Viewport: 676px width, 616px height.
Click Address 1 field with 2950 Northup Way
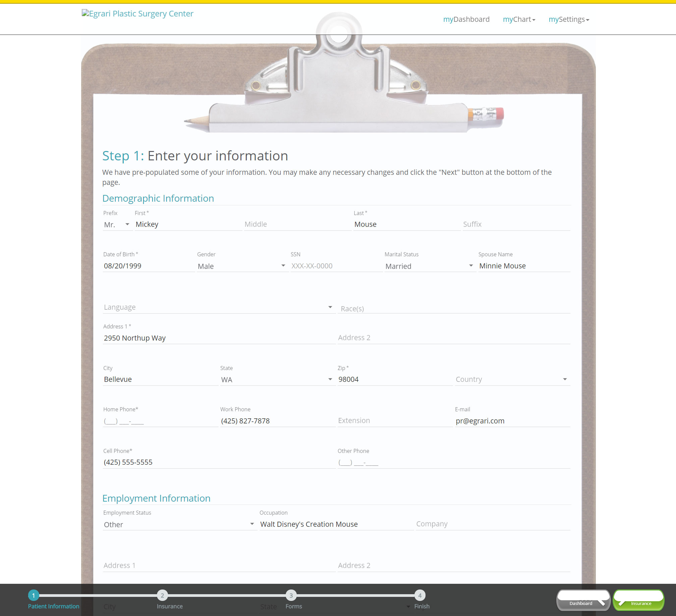click(219, 338)
